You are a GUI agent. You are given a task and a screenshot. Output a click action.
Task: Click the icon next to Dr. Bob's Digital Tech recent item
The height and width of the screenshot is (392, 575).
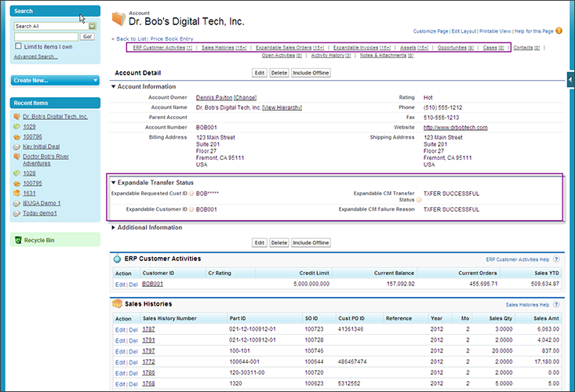pos(16,117)
